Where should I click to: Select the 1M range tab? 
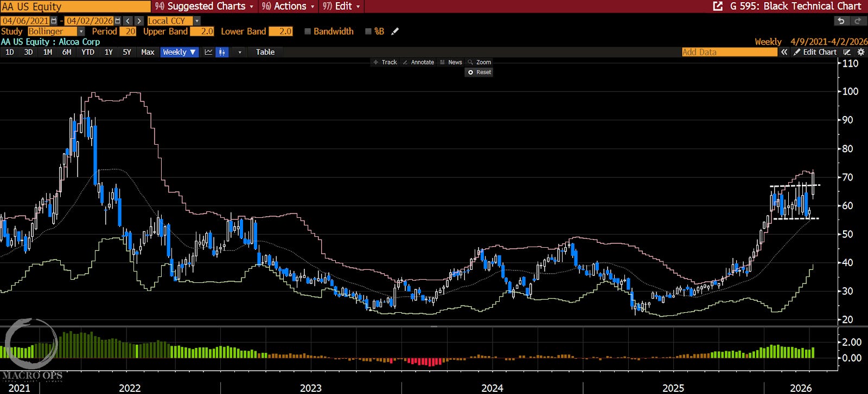48,52
